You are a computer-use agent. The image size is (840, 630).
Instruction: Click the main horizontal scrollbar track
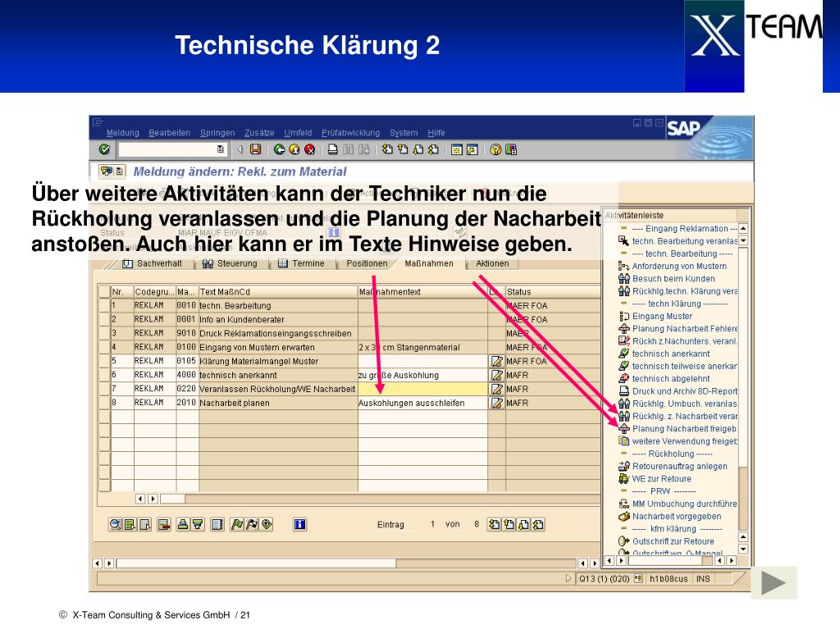tap(346, 563)
